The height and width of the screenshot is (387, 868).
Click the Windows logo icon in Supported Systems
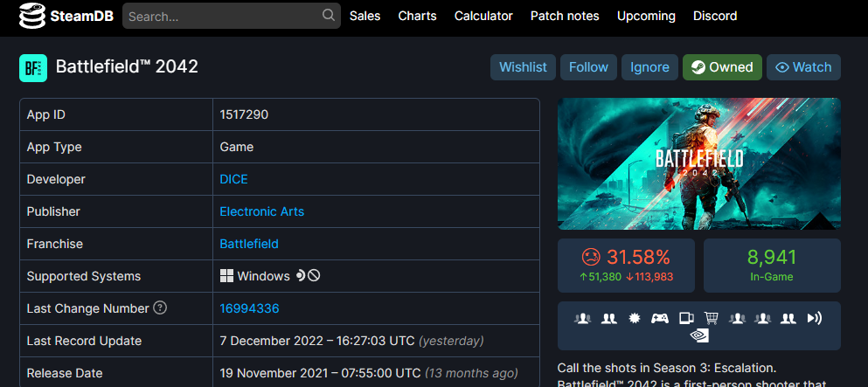point(226,276)
